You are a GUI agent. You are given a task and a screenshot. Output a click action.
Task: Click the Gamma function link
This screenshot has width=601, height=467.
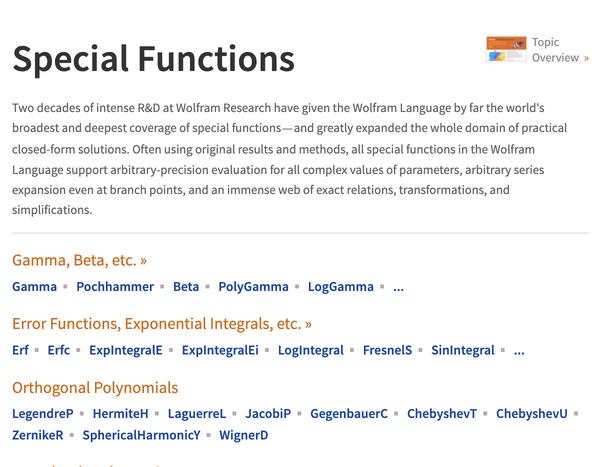34,287
